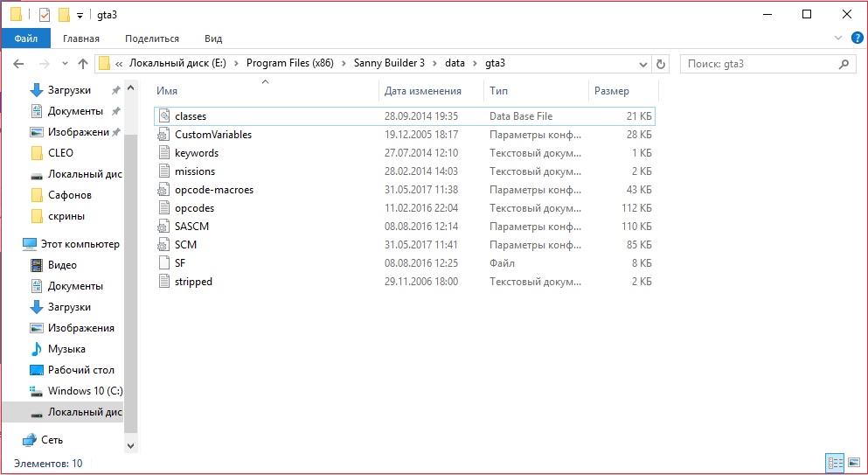868x475 pixels.
Task: Open Customize Quick Access Toolbar dropdown
Action: [80, 16]
